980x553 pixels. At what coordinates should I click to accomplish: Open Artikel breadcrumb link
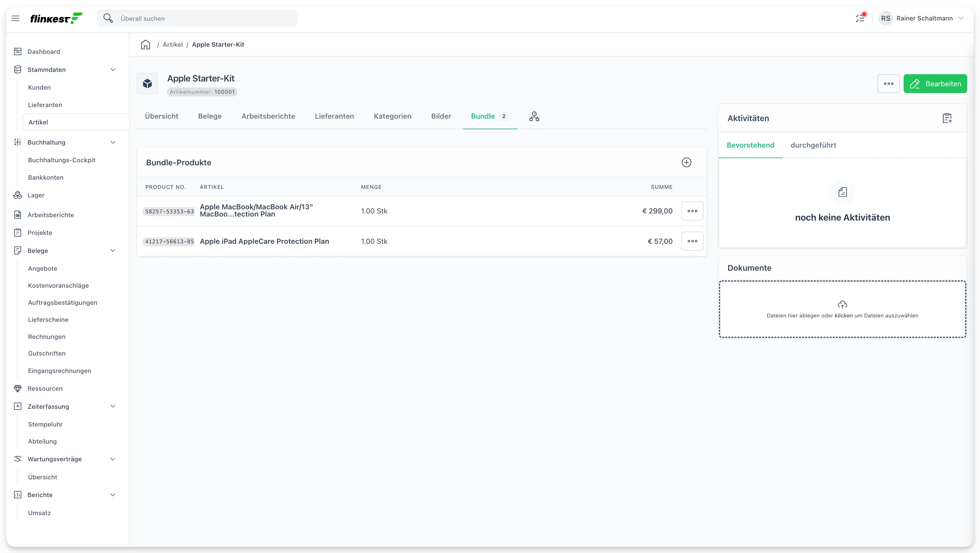point(173,45)
